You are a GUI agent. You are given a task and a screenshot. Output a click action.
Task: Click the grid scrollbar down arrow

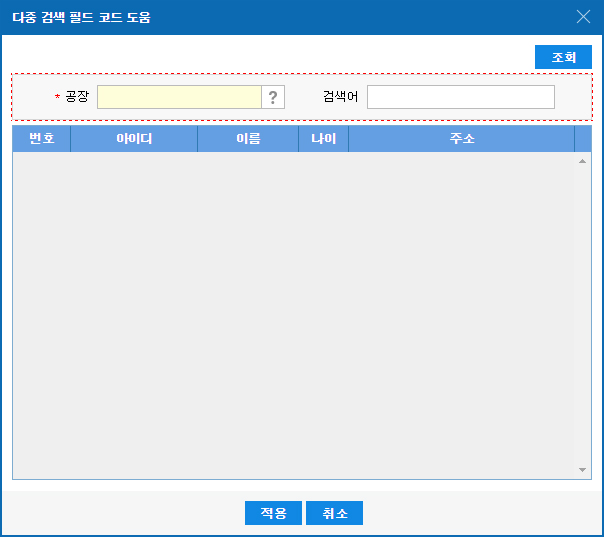coord(582,470)
